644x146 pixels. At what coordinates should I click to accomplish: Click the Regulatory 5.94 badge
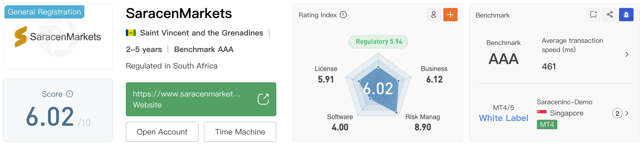(x=378, y=41)
